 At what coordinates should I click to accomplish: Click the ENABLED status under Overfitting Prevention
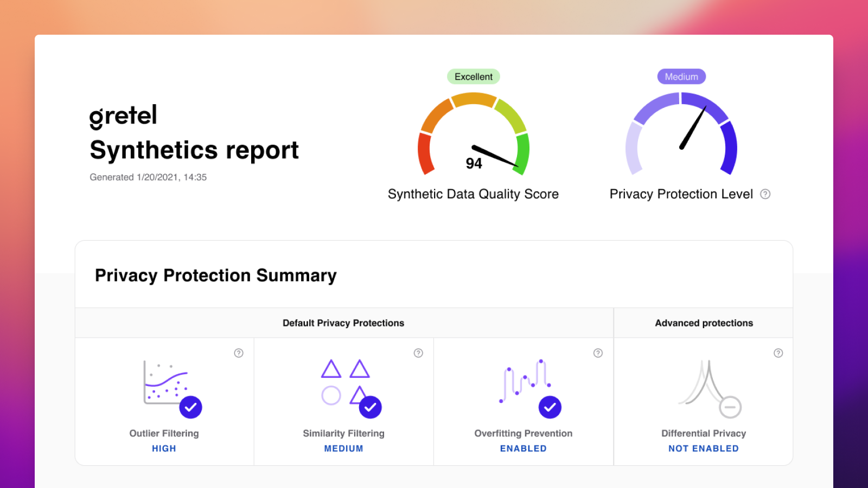(x=523, y=448)
